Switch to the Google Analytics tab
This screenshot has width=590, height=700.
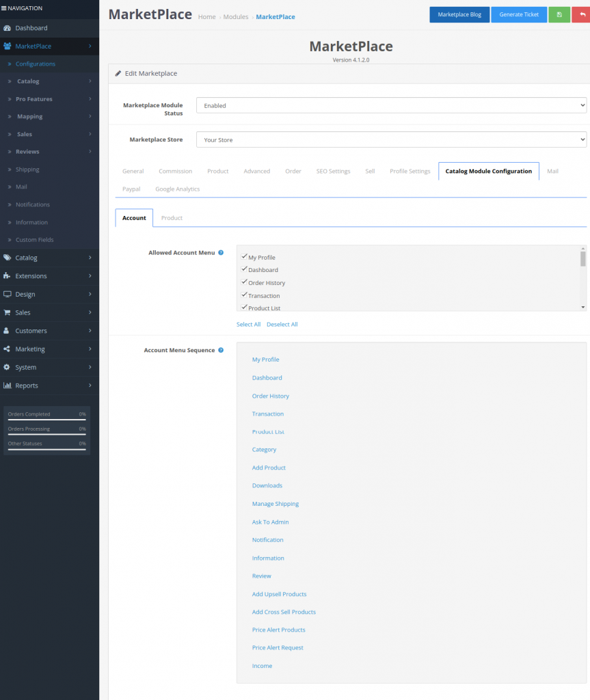tap(177, 189)
